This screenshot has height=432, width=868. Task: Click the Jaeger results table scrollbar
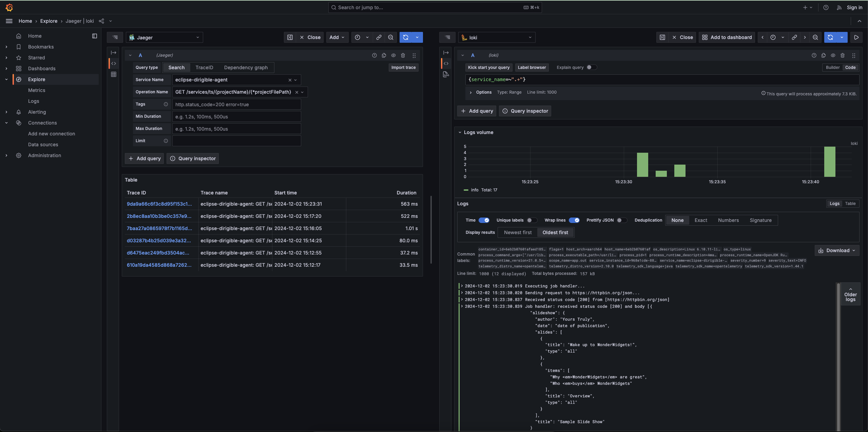[431, 229]
